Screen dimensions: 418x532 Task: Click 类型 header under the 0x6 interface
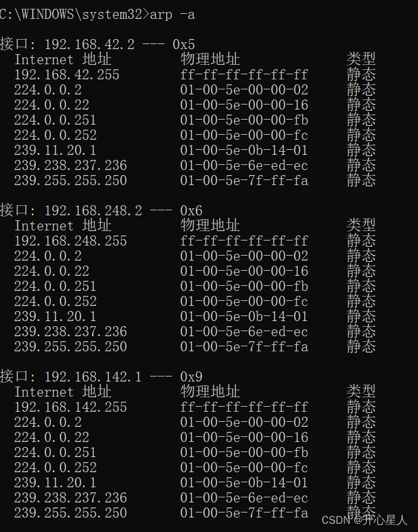click(x=361, y=226)
